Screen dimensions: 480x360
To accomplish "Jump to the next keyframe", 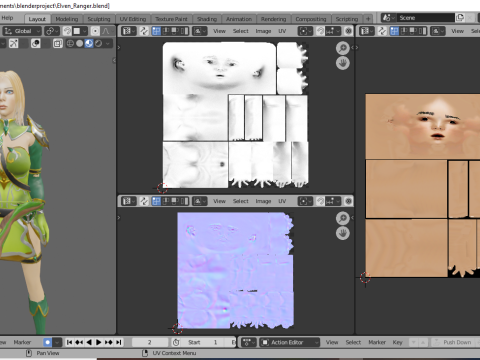I will (x=109, y=342).
